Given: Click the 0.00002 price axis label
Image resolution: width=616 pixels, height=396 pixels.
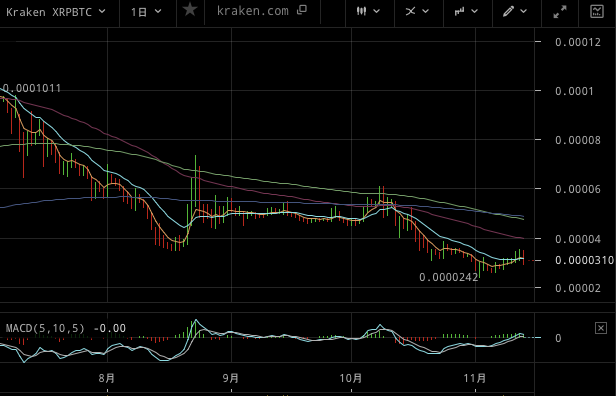Looking at the screenshot, I should pos(578,288).
